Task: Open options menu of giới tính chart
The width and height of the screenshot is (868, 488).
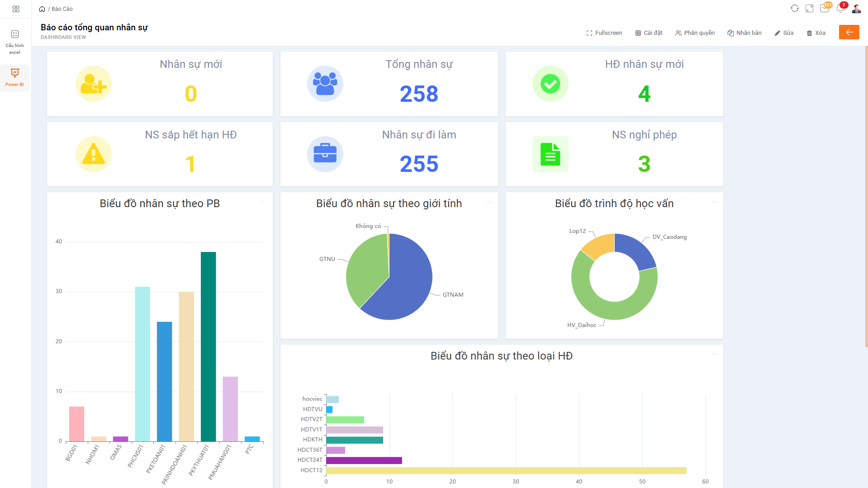Action: [489, 202]
